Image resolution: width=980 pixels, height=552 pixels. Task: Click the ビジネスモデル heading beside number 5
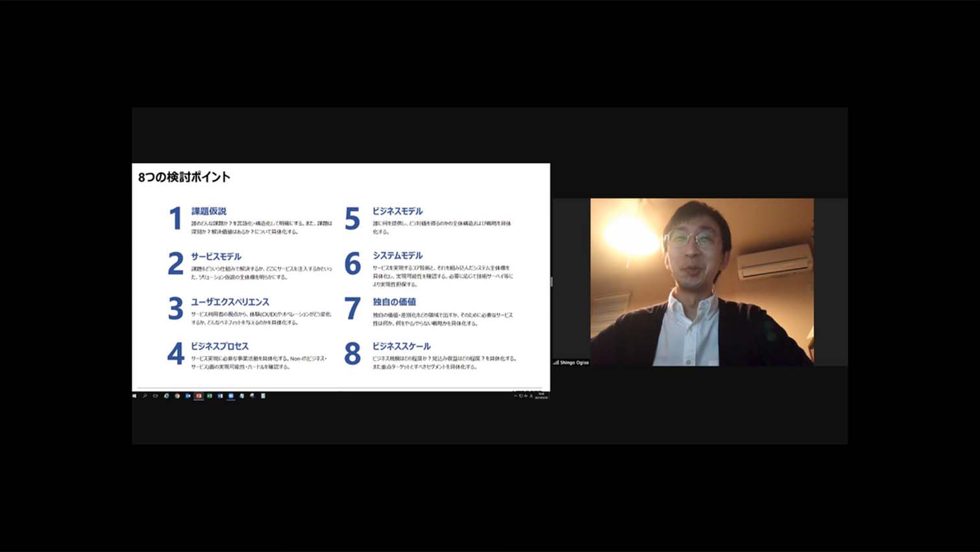(397, 211)
